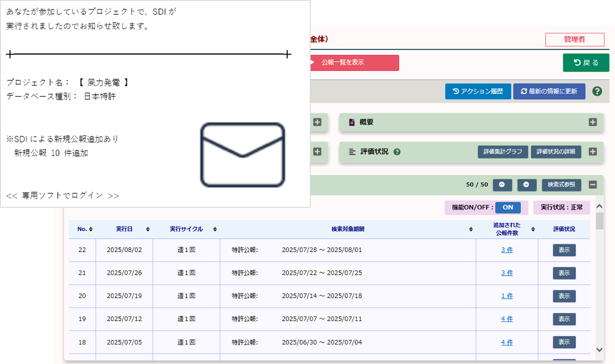The height and width of the screenshot is (364, 615).
Task: Click period 2025/07/14 ～ 2025/07/18
Action: 322,296
